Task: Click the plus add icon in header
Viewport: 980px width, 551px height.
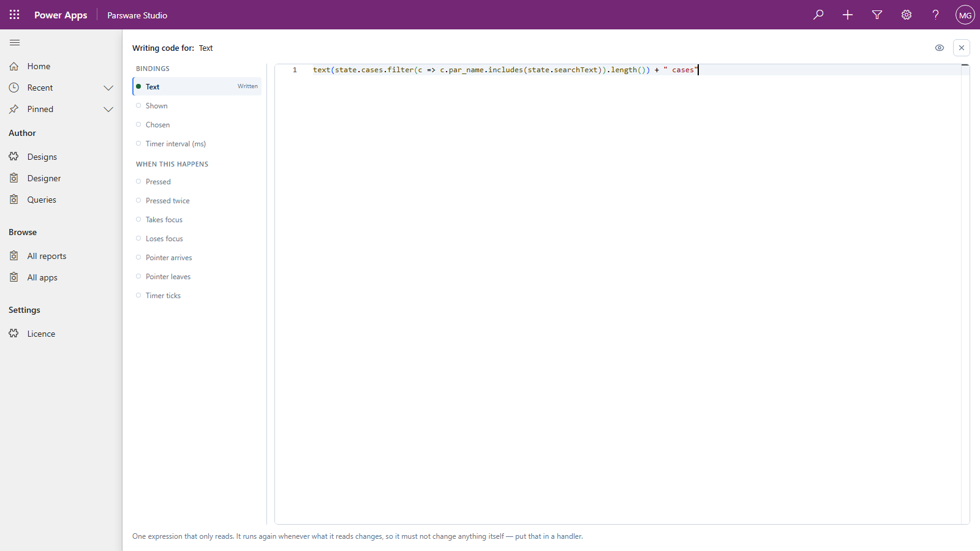Action: [x=848, y=15]
